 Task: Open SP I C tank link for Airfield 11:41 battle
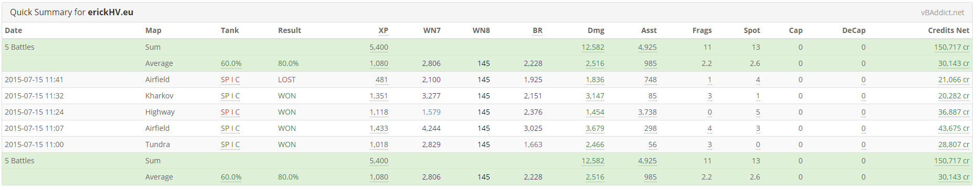click(x=230, y=80)
